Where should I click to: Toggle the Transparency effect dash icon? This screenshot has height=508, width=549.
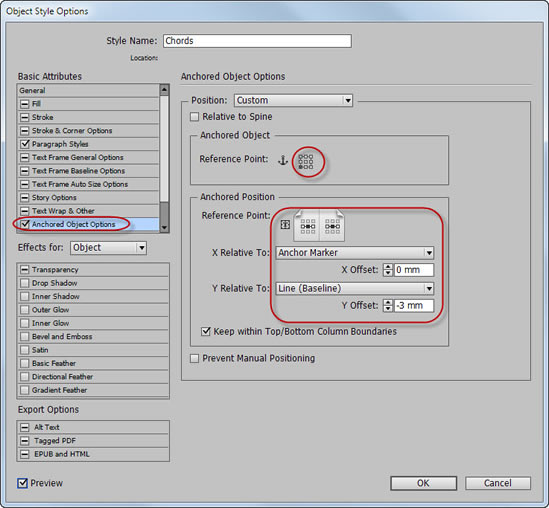coord(25,270)
